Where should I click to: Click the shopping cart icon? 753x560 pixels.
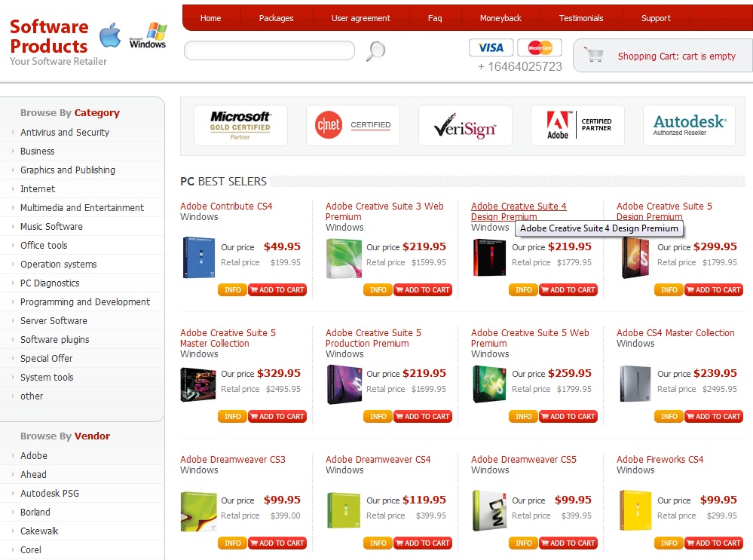click(x=595, y=56)
